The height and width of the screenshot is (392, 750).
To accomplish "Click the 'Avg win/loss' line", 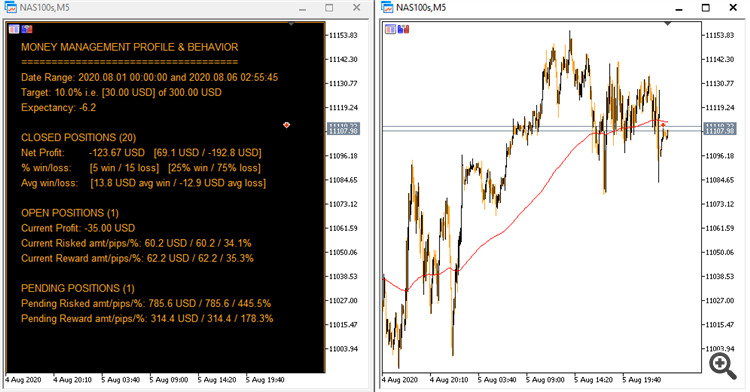I will [143, 183].
